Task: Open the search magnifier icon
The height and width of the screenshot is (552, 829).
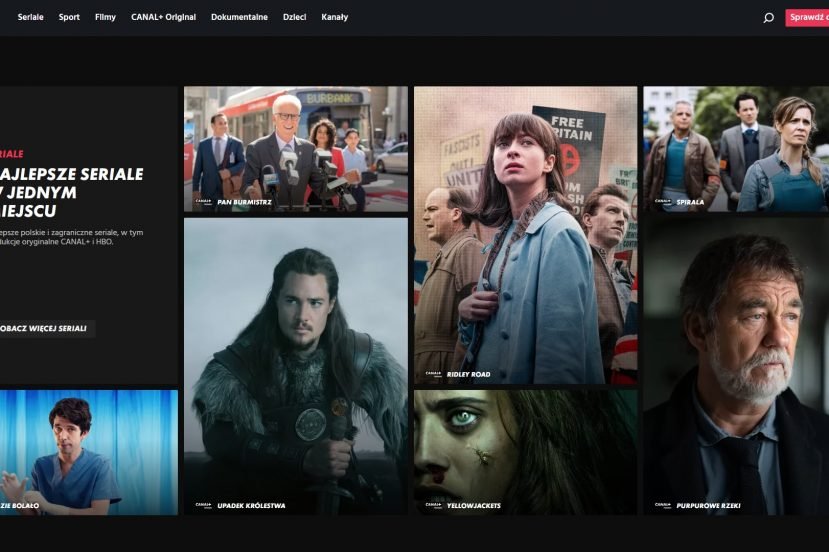Action: click(x=768, y=17)
